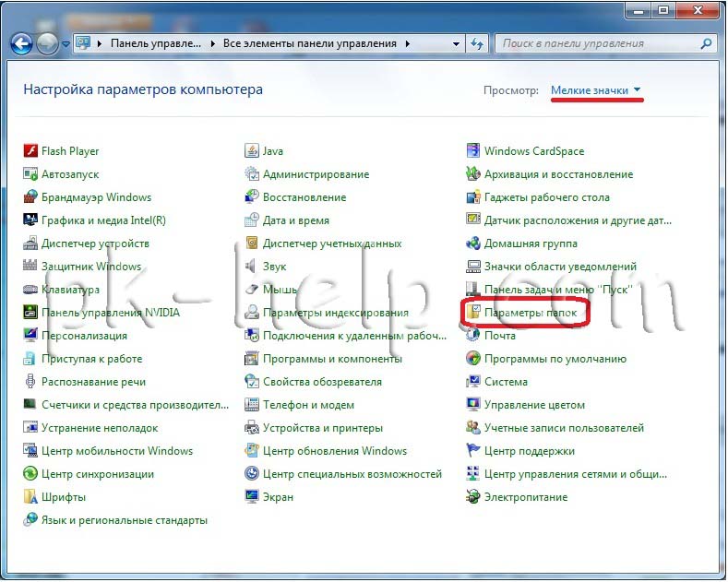Click the Управление цветом icon

click(473, 405)
